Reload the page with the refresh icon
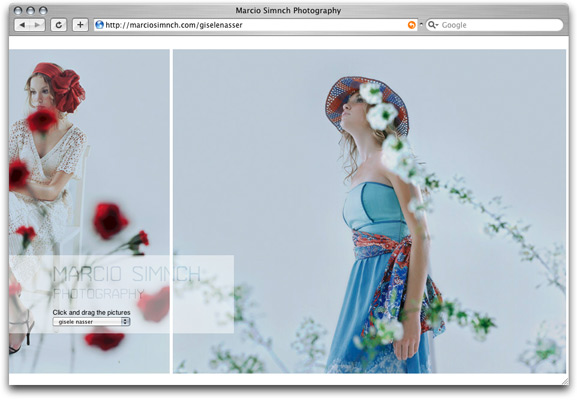The width and height of the screenshot is (577, 403). pos(59,25)
